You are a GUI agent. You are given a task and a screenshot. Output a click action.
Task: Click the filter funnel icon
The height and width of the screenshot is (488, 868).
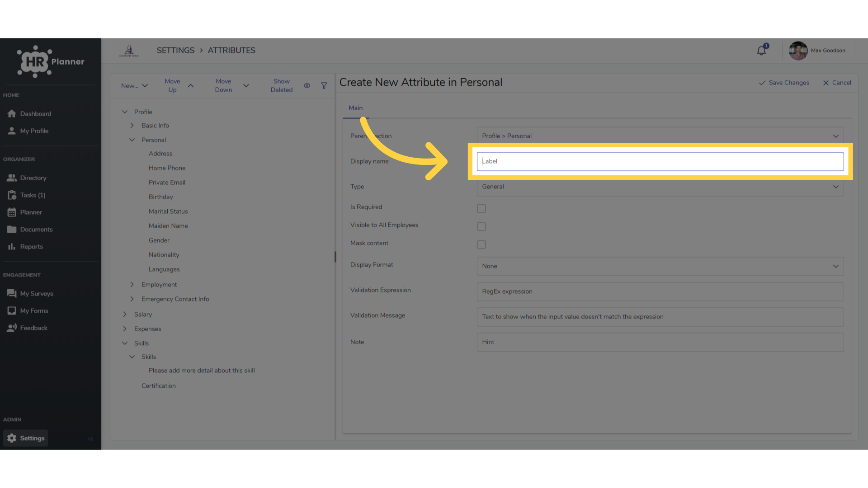(x=324, y=86)
